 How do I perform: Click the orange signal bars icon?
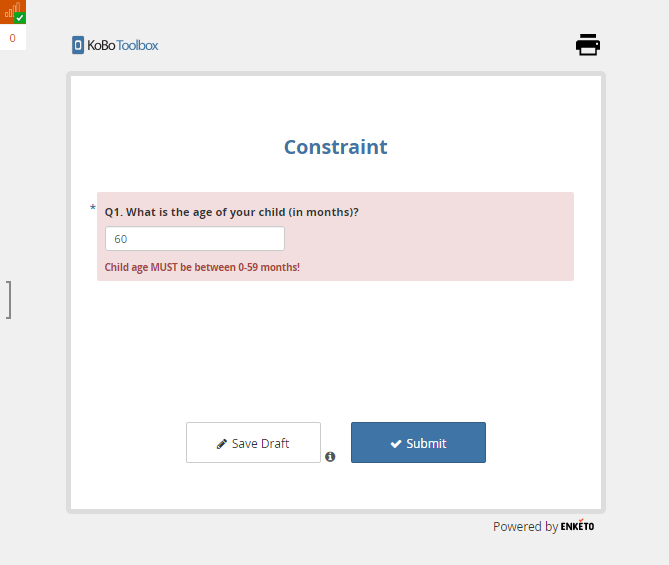[x=10, y=10]
